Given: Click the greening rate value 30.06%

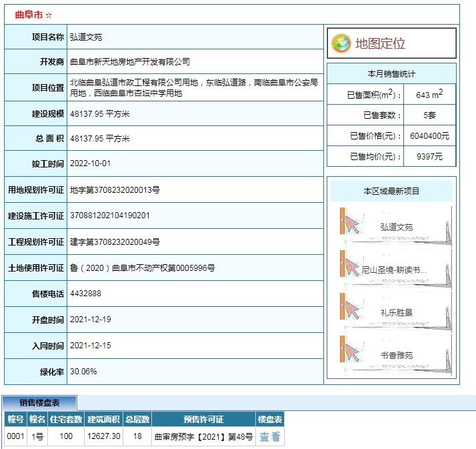Looking at the screenshot, I should click(83, 372).
